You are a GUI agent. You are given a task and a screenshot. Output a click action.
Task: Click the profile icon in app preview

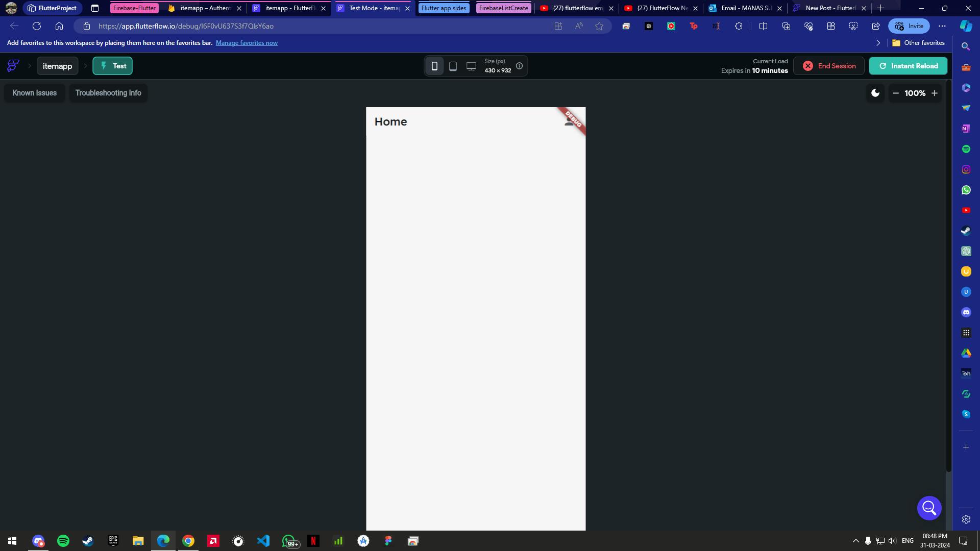click(x=569, y=121)
